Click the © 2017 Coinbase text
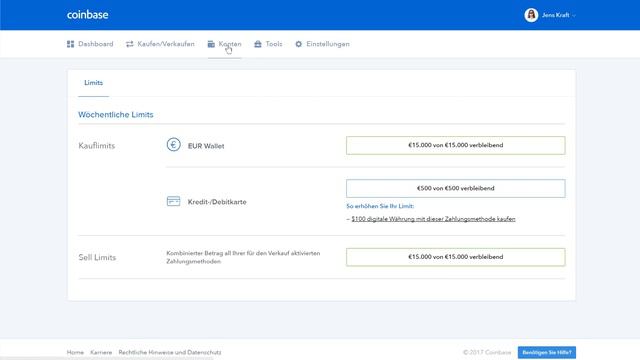The height and width of the screenshot is (360, 640). (x=487, y=352)
